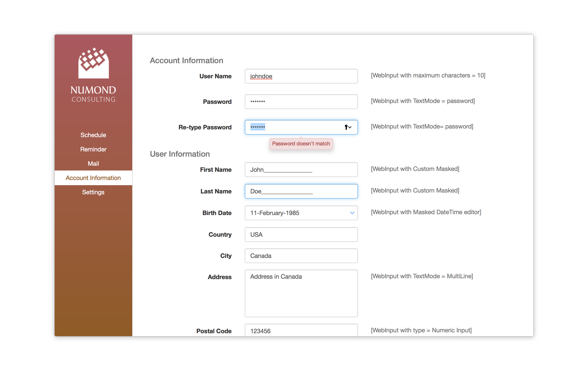Click the First Name masked field

pos(301,170)
